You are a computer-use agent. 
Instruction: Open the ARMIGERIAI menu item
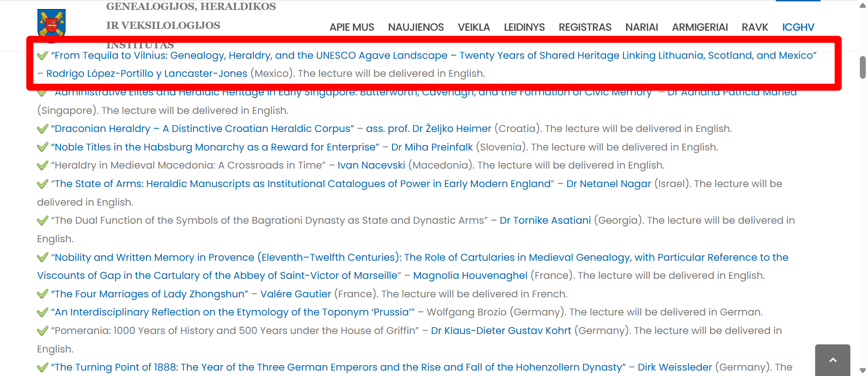pyautogui.click(x=699, y=27)
